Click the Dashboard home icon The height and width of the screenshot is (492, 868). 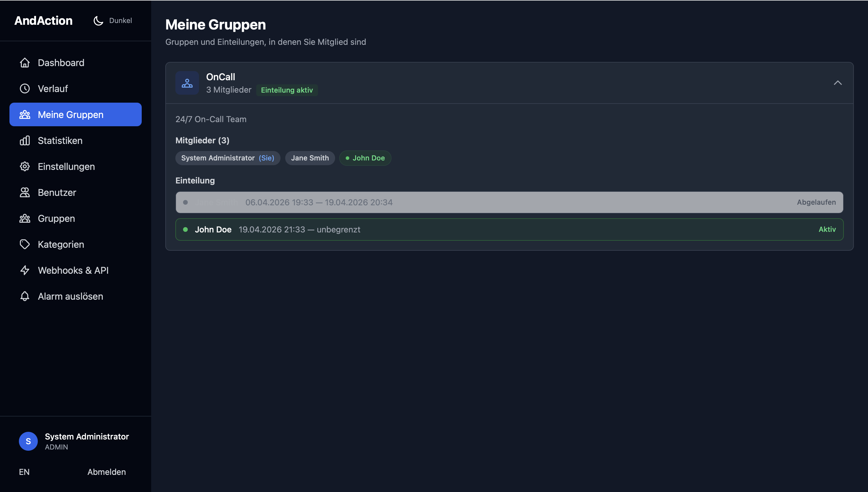tap(25, 63)
